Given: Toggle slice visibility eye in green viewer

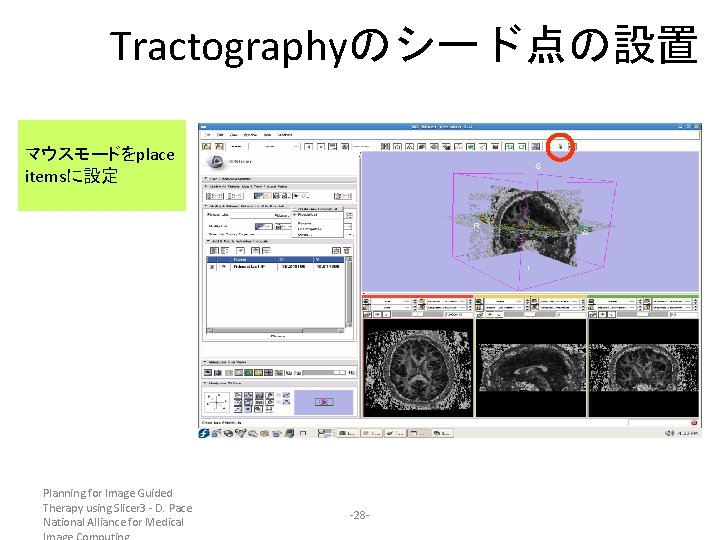Looking at the screenshot, I should [x=602, y=315].
